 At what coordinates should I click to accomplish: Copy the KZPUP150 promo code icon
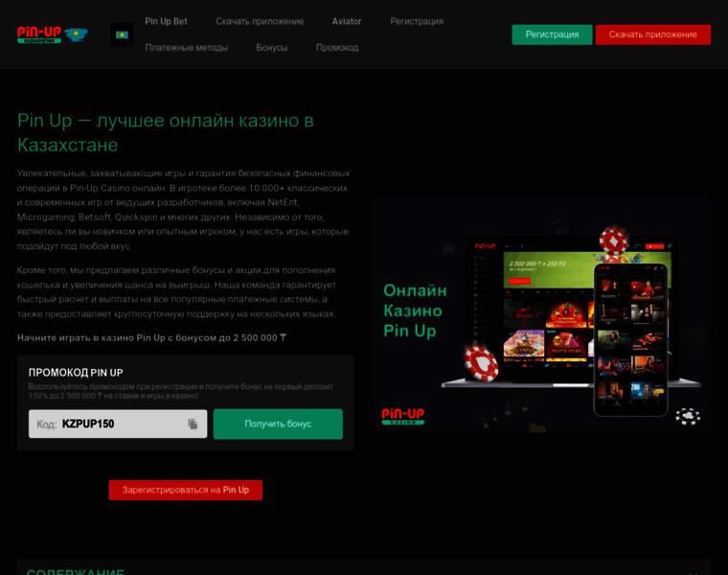click(193, 424)
